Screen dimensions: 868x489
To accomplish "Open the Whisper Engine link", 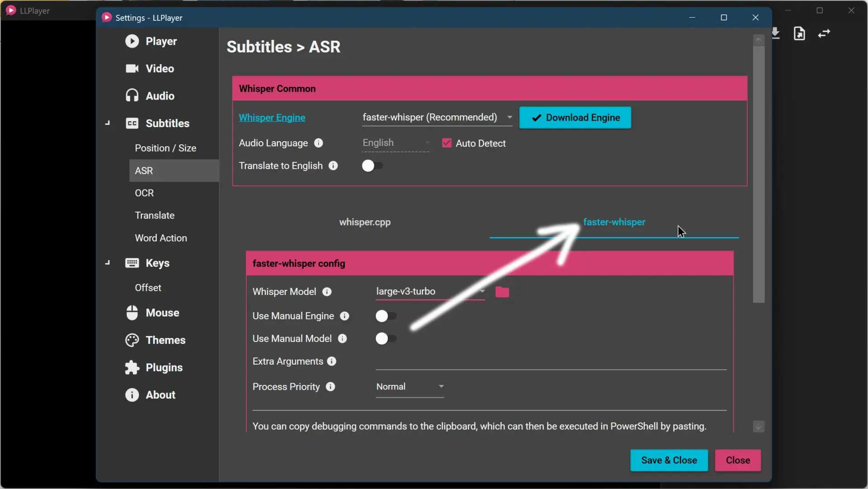I will 272,118.
